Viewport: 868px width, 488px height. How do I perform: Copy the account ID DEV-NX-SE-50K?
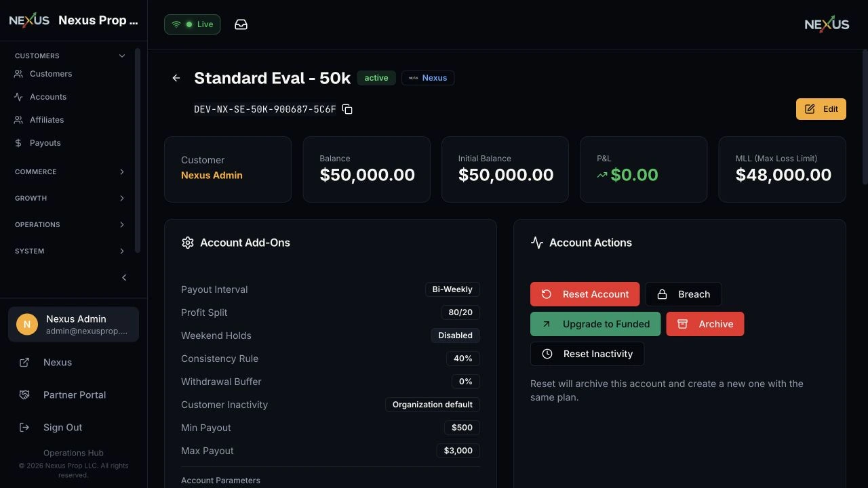point(347,109)
